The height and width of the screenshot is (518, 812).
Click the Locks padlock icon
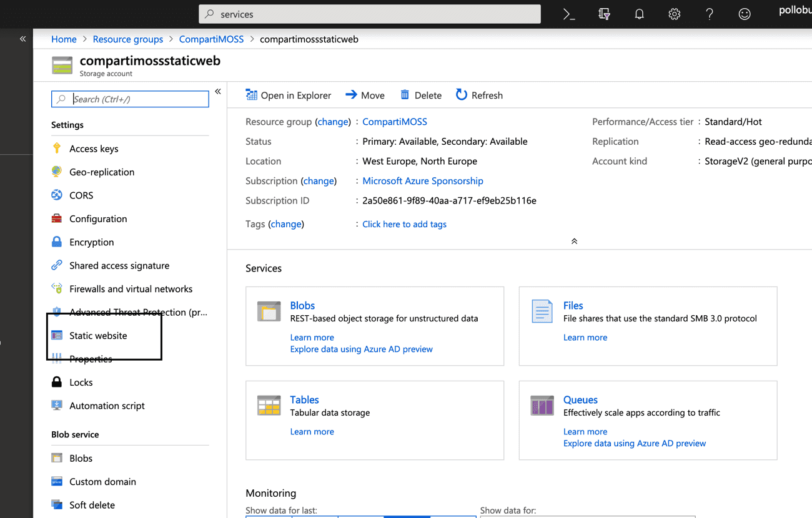(57, 382)
